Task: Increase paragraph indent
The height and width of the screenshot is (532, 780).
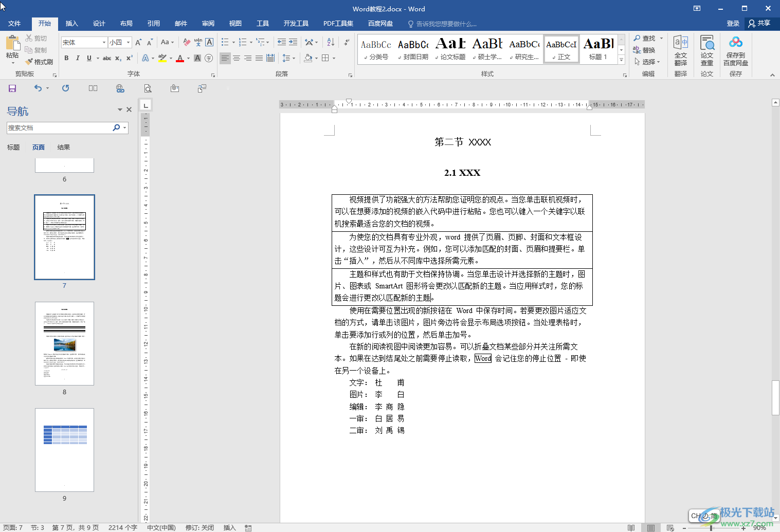Action: click(293, 42)
